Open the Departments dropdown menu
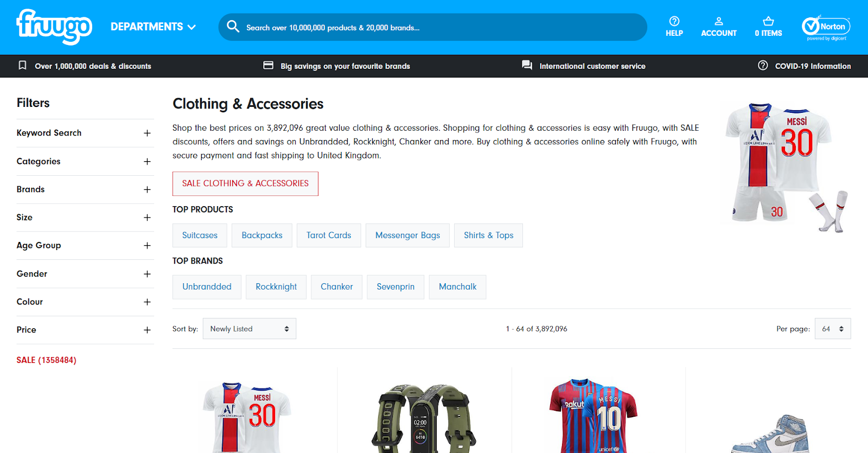The width and height of the screenshot is (868, 453). point(153,27)
